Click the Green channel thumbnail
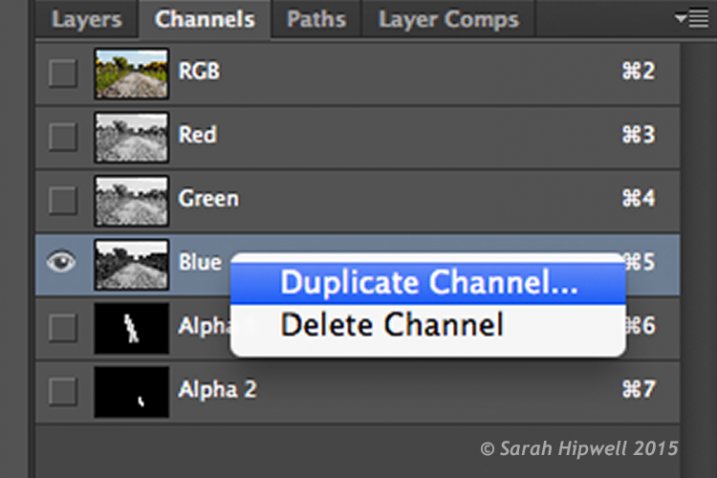Image resolution: width=717 pixels, height=478 pixels. pos(130,200)
